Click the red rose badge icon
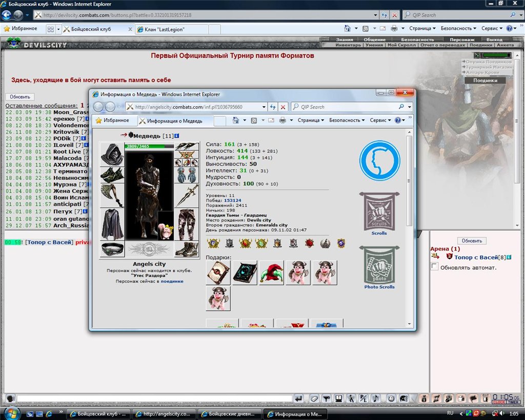 click(309, 244)
